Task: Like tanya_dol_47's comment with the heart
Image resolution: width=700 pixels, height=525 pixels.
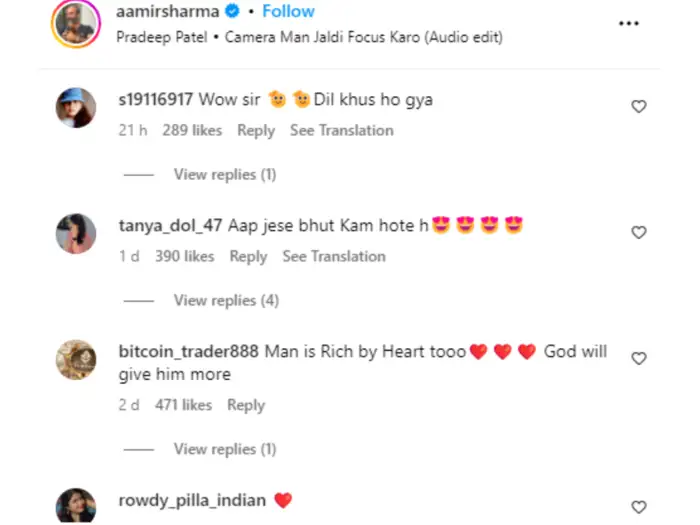Action: coord(639,232)
